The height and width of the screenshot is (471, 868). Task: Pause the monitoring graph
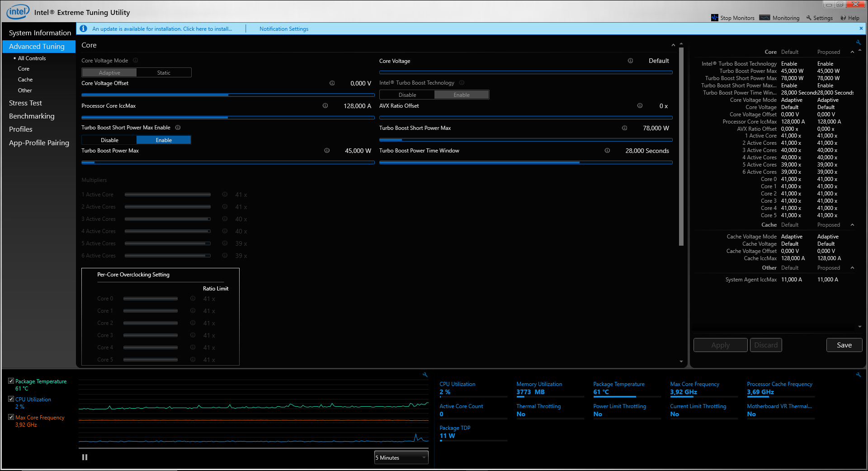[85, 457]
